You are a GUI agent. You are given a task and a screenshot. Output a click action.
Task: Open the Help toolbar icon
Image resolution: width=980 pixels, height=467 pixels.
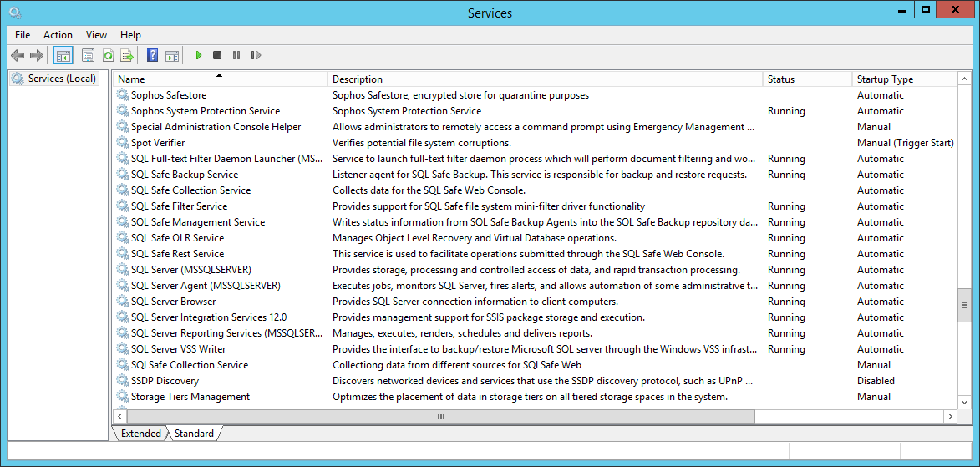click(152, 56)
